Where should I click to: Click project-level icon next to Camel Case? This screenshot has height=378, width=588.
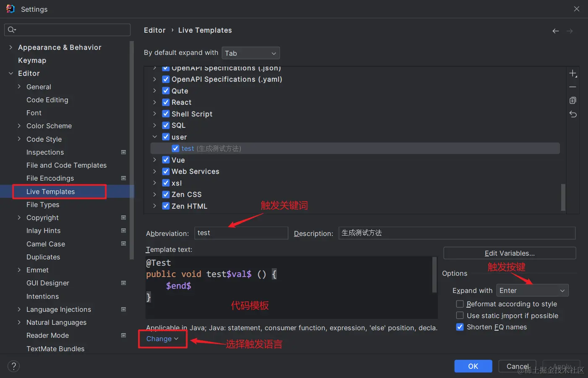tap(123, 243)
